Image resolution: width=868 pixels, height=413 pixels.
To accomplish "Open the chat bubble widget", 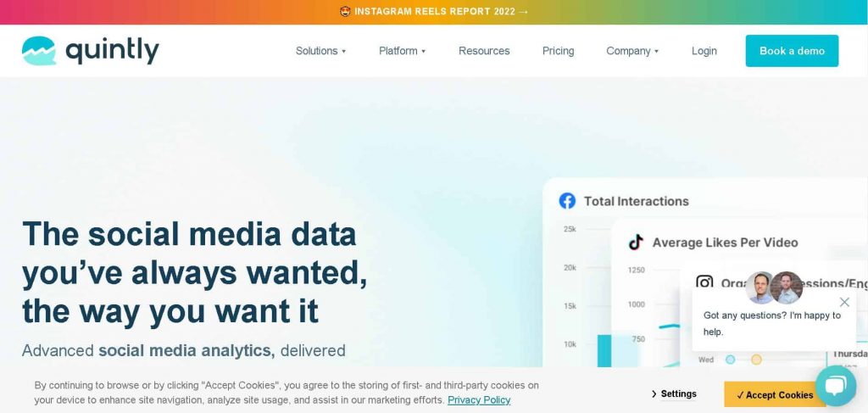I will pyautogui.click(x=835, y=387).
